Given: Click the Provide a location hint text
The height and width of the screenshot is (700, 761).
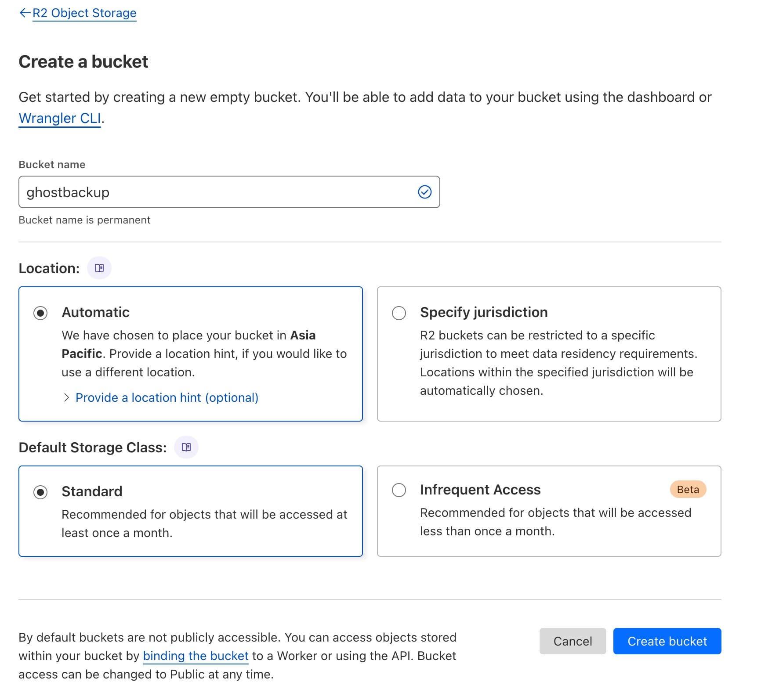Looking at the screenshot, I should pyautogui.click(x=167, y=398).
